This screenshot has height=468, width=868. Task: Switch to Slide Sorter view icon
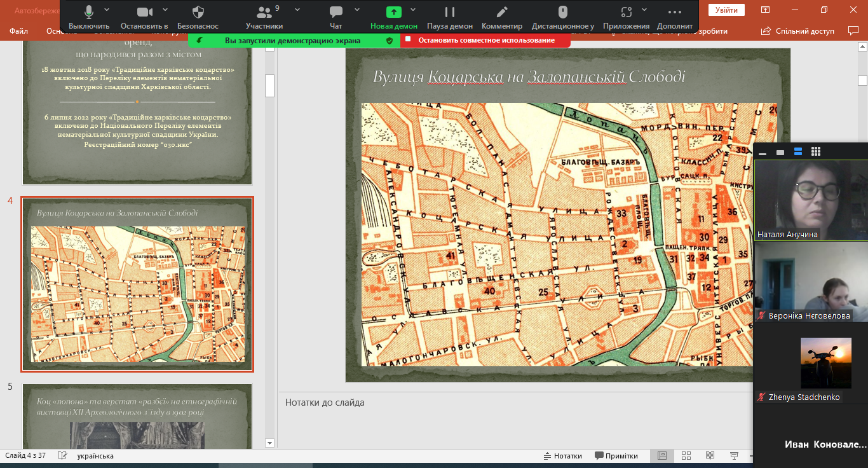pyautogui.click(x=686, y=456)
